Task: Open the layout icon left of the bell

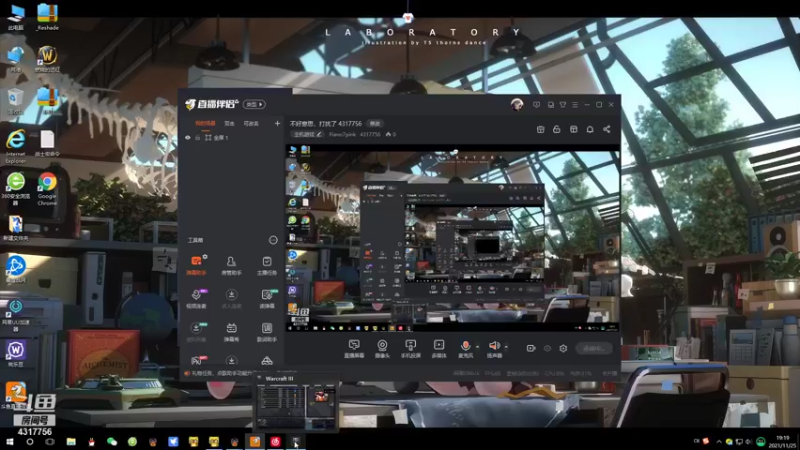Action: [573, 129]
